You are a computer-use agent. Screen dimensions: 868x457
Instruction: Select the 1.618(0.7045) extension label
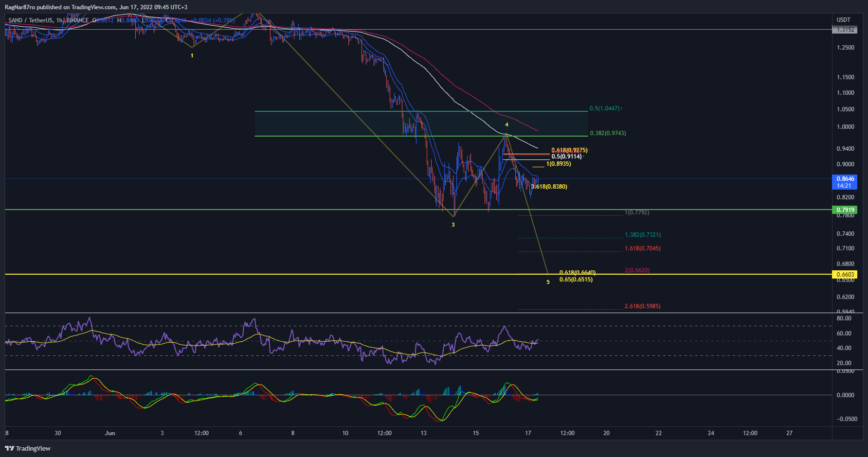pyautogui.click(x=643, y=248)
